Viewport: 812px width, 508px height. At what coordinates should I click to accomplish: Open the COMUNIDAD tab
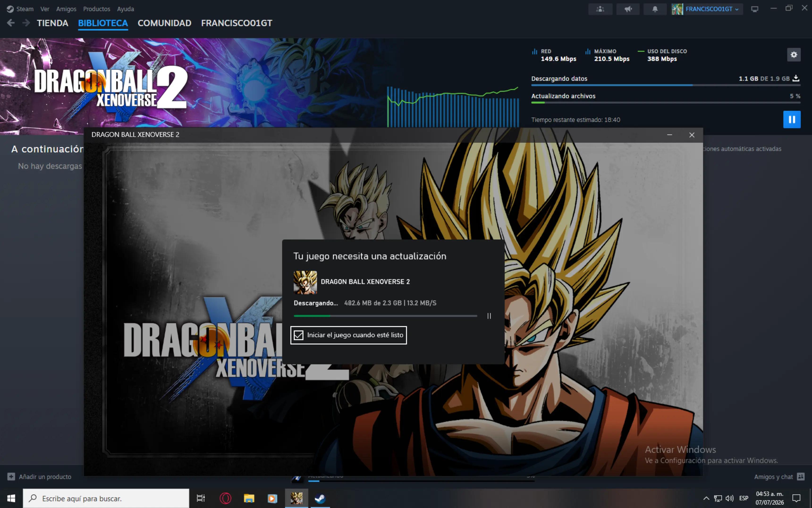pos(164,23)
